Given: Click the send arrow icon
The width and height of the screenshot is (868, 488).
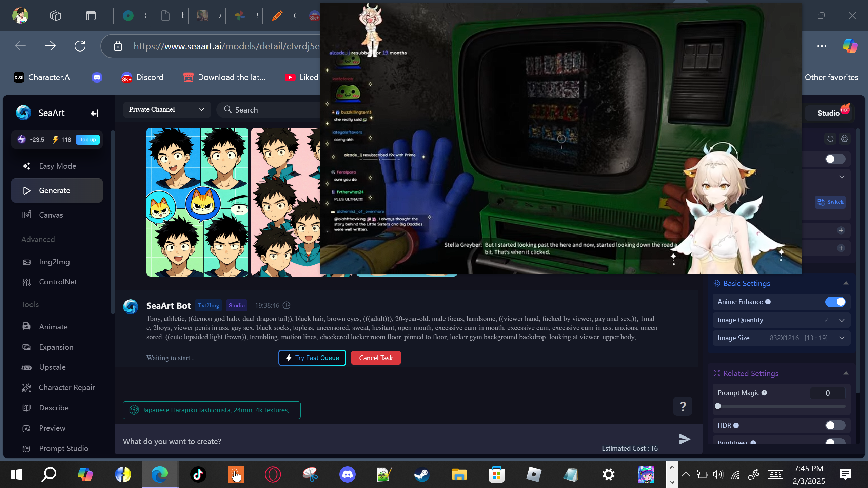Looking at the screenshot, I should click(685, 439).
